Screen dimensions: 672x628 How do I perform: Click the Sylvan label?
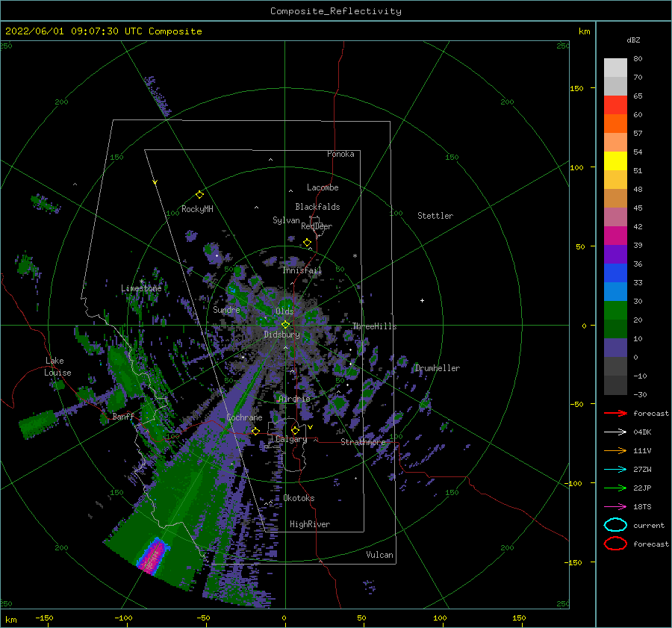[286, 220]
